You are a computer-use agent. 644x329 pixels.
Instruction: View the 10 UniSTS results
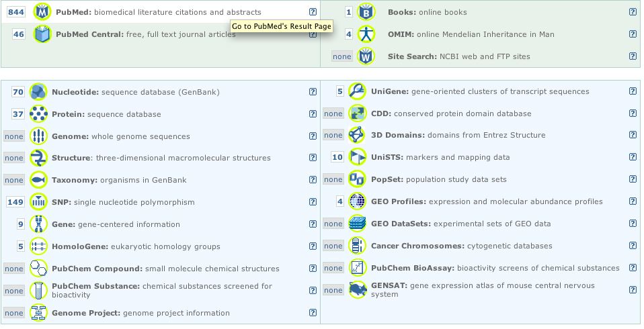(x=337, y=157)
